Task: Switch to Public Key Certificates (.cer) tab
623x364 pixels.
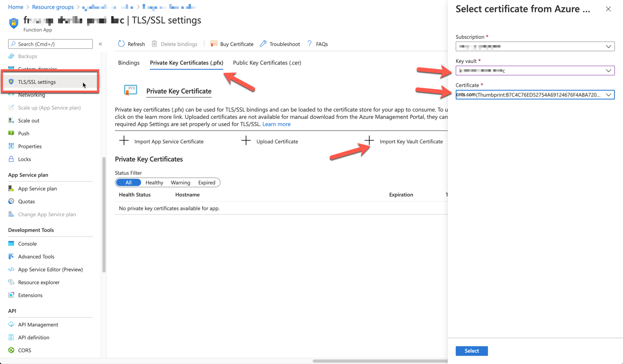Action: point(267,63)
